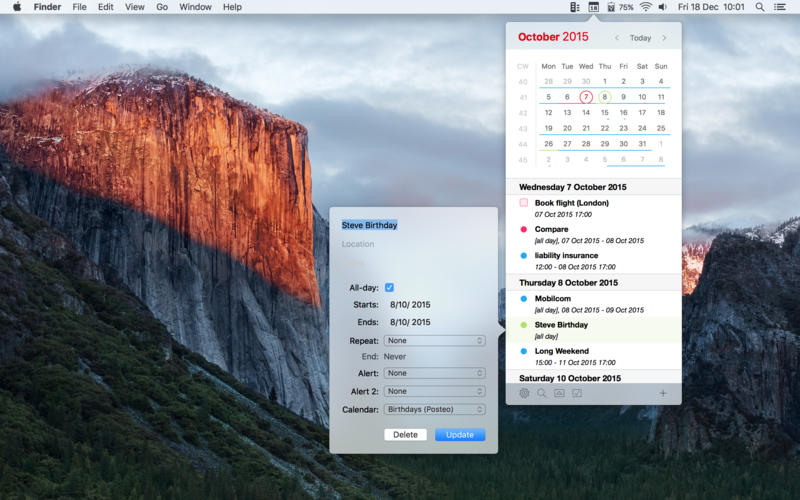Click the Never value next to End
800x500 pixels.
pyautogui.click(x=394, y=357)
